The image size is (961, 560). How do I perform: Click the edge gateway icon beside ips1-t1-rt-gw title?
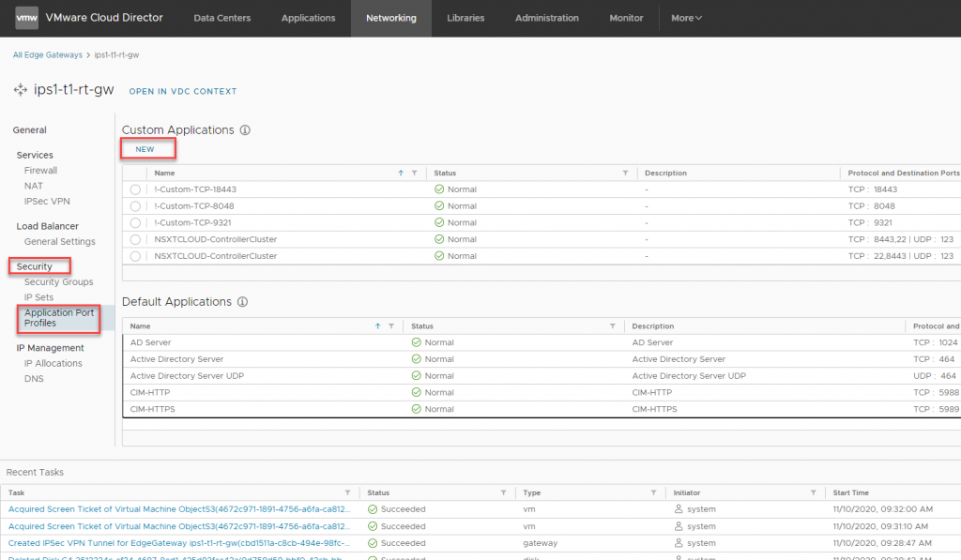[x=22, y=90]
